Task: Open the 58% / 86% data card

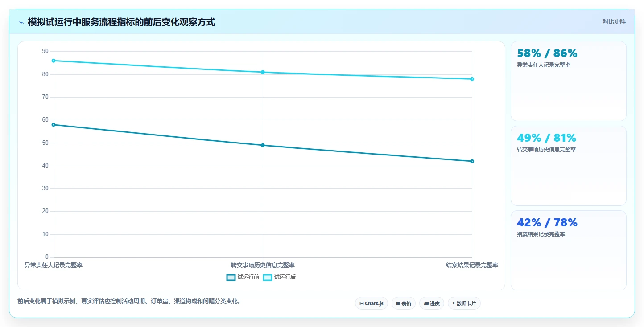Action: tap(569, 81)
